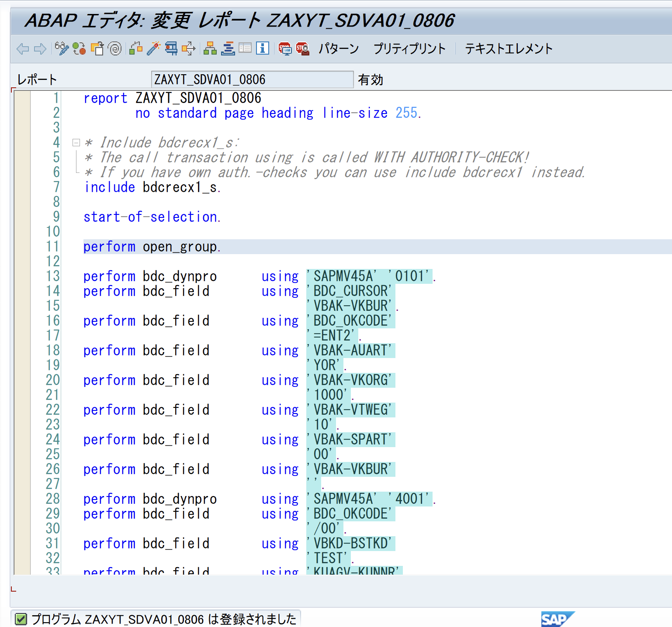Toggle Display/Change mode with glasses-pencil icon
672x627 pixels.
click(62, 48)
